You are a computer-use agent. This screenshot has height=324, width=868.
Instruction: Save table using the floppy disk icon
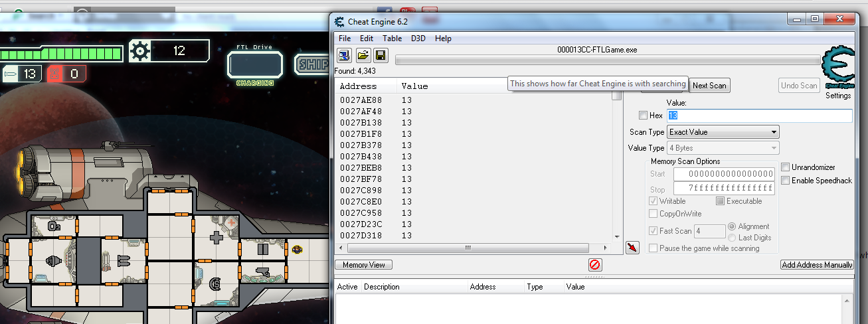click(x=380, y=55)
